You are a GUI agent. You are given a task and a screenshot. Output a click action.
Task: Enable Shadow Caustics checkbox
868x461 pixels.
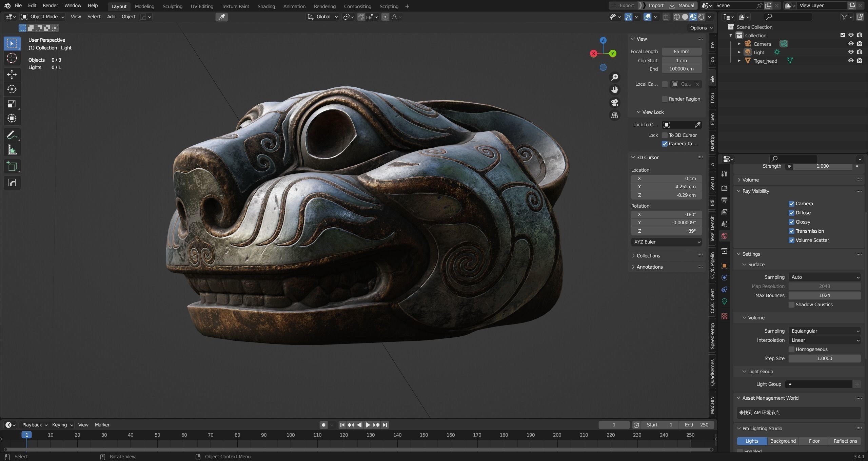[x=791, y=305]
